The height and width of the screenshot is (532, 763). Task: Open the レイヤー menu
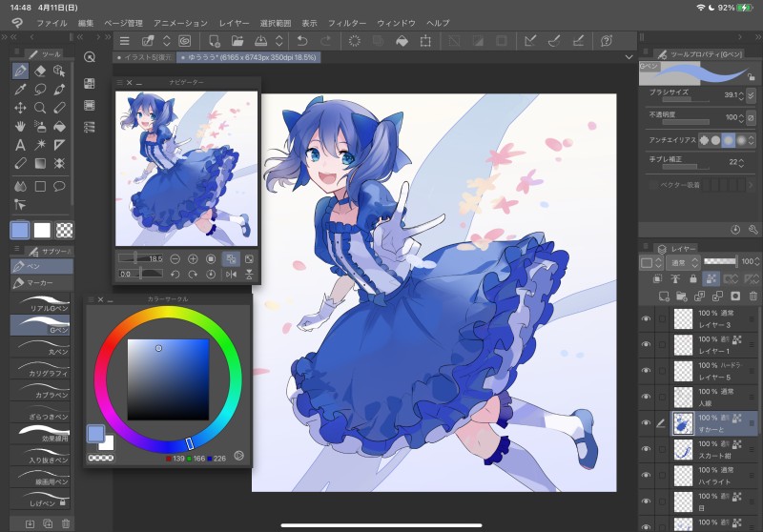(x=234, y=23)
